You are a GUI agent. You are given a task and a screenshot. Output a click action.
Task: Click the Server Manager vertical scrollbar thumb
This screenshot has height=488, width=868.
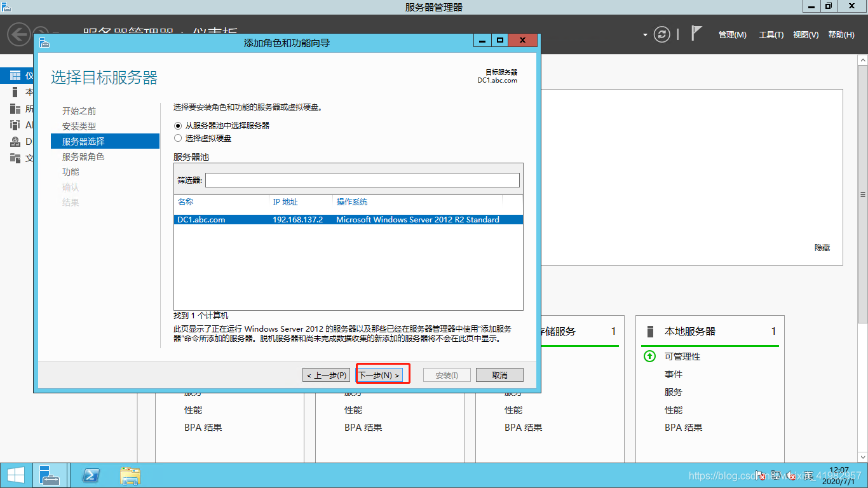862,194
